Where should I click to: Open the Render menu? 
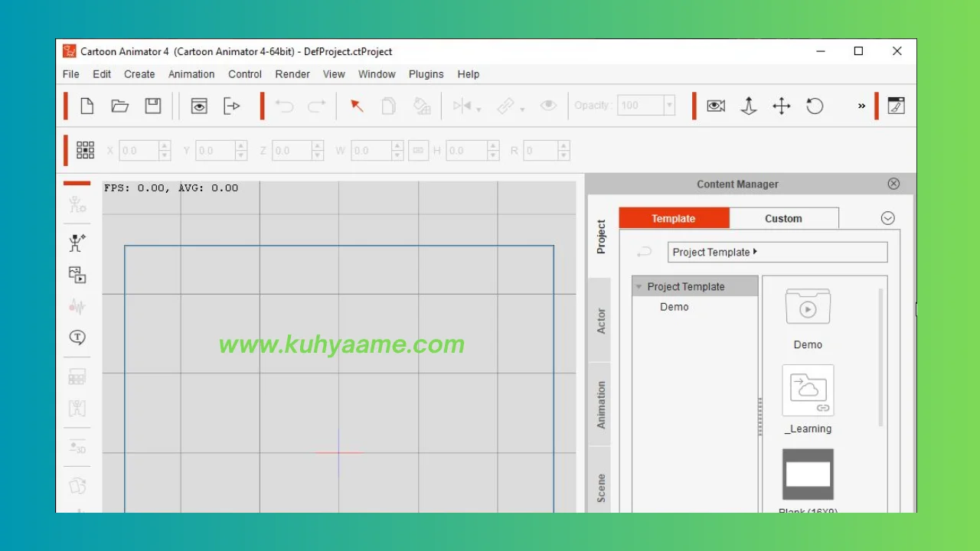pyautogui.click(x=292, y=74)
